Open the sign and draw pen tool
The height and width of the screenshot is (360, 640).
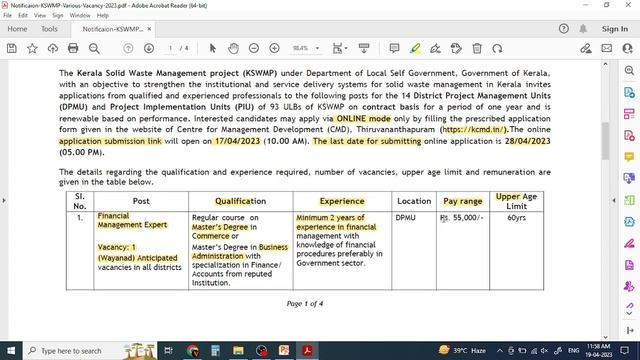[x=436, y=49]
